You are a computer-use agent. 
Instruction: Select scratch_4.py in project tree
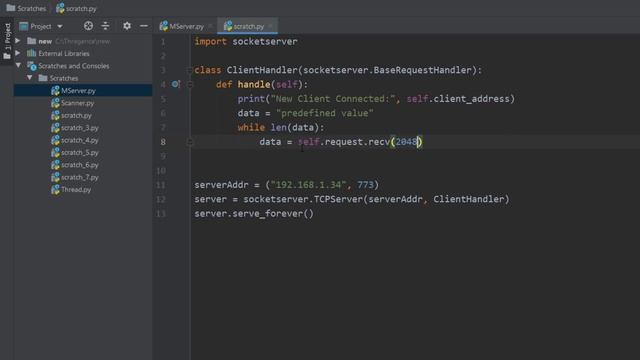[80, 140]
